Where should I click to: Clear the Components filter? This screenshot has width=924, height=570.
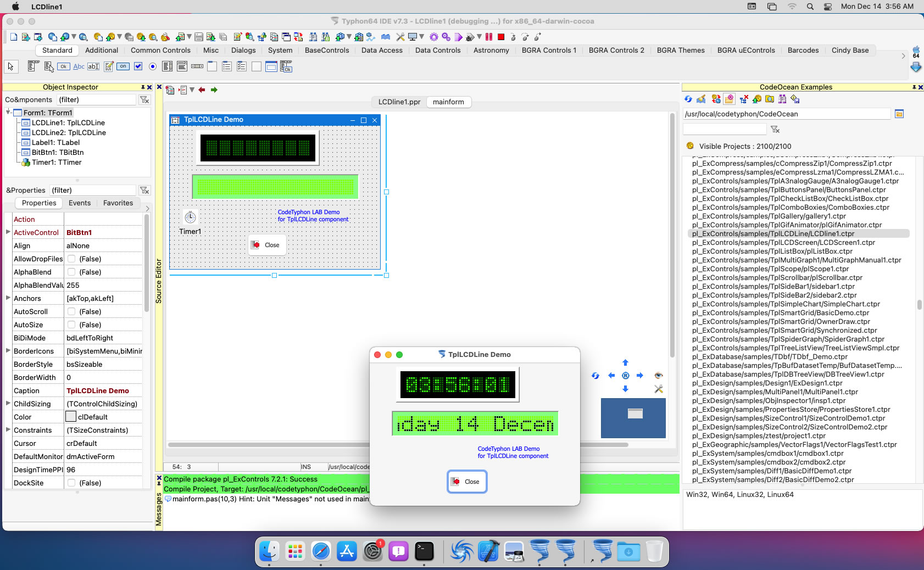(144, 99)
